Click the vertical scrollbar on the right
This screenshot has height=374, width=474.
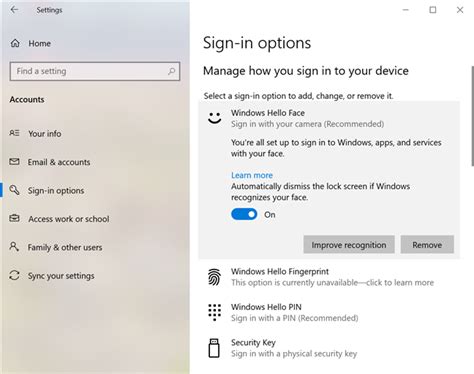pyautogui.click(x=472, y=116)
